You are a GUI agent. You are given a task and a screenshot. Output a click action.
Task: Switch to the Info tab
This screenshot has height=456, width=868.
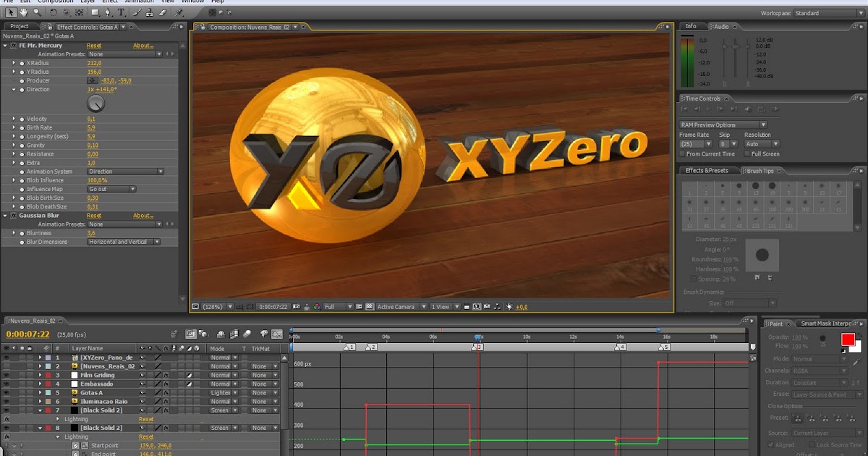tap(691, 26)
